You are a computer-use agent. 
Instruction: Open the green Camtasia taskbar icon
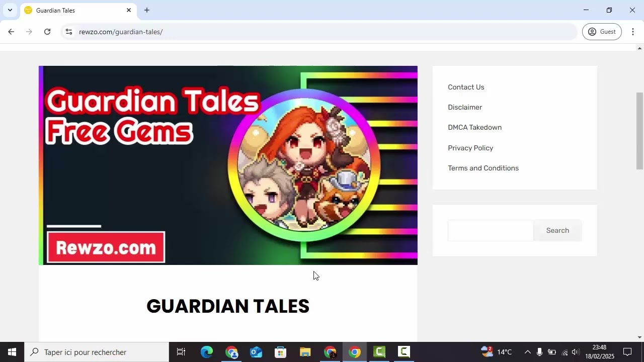coord(379,352)
